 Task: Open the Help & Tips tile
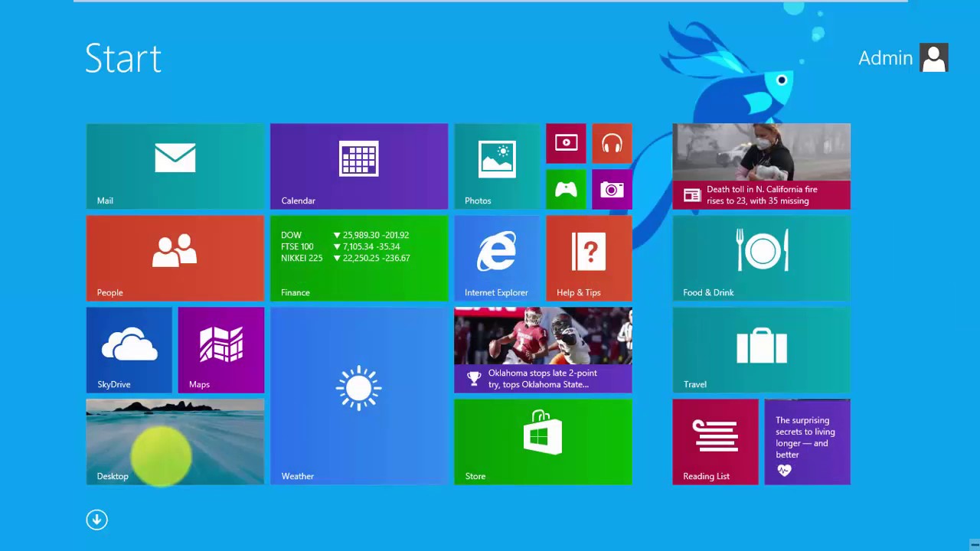(589, 258)
